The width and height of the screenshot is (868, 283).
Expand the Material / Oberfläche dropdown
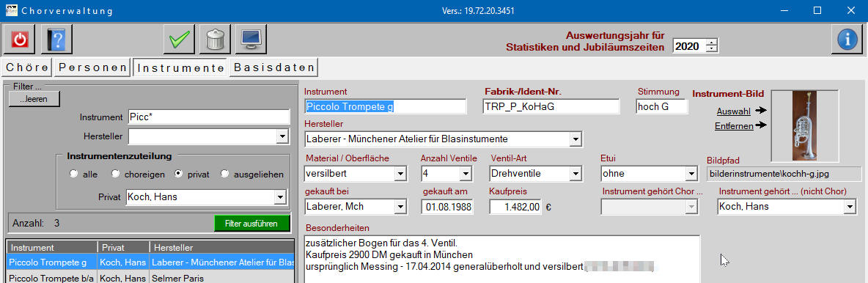[x=400, y=174]
